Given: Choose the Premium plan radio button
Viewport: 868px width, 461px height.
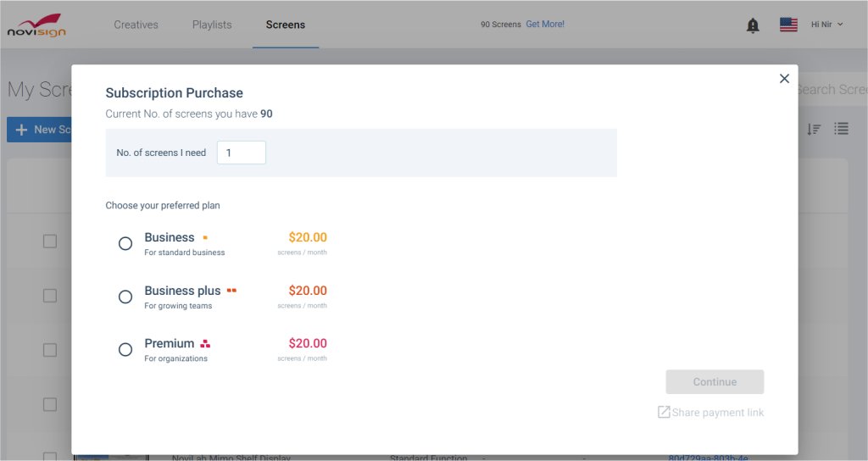Looking at the screenshot, I should (x=125, y=350).
